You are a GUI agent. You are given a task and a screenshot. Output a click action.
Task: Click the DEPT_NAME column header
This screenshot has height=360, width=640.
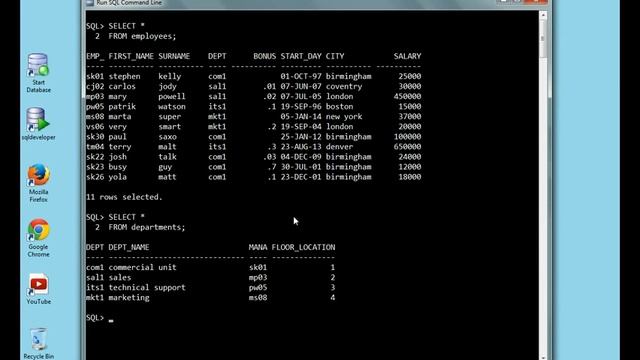coord(129,247)
